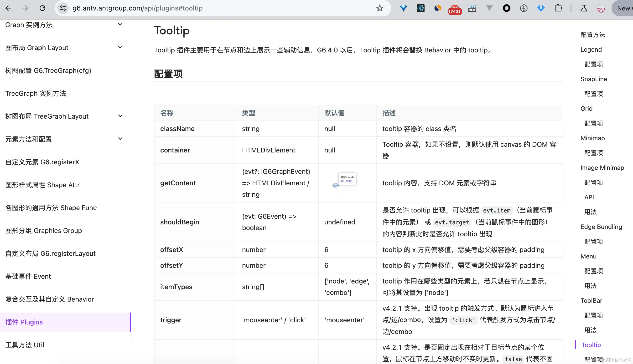Screen dimensions: 633x364
Task: Expand 树图布局 TreeGraph Layout chevron
Action: 120,116
